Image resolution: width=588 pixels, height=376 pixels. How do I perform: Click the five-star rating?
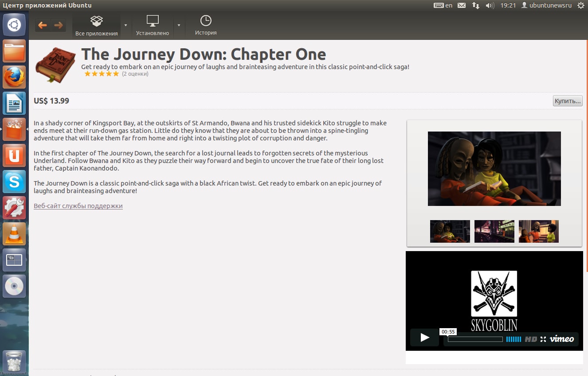click(x=102, y=74)
